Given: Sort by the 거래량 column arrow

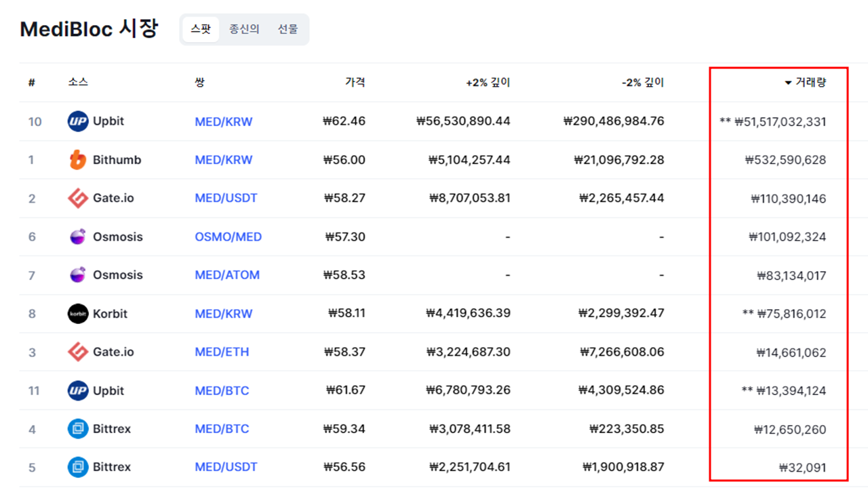Looking at the screenshot, I should click(x=788, y=83).
